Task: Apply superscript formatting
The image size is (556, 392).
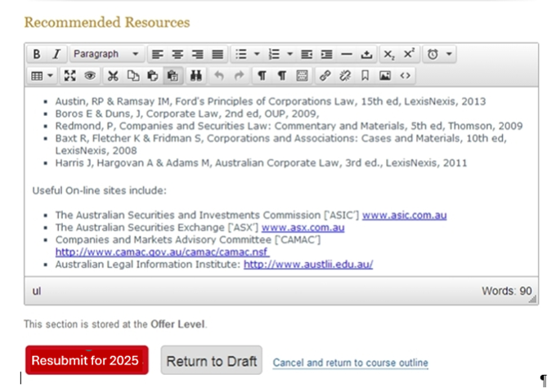Action: pyautogui.click(x=409, y=54)
